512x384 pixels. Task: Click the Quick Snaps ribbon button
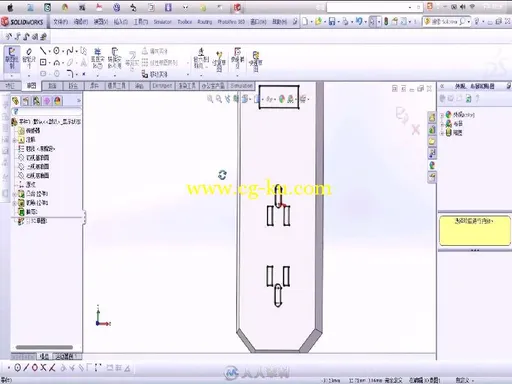[237, 59]
